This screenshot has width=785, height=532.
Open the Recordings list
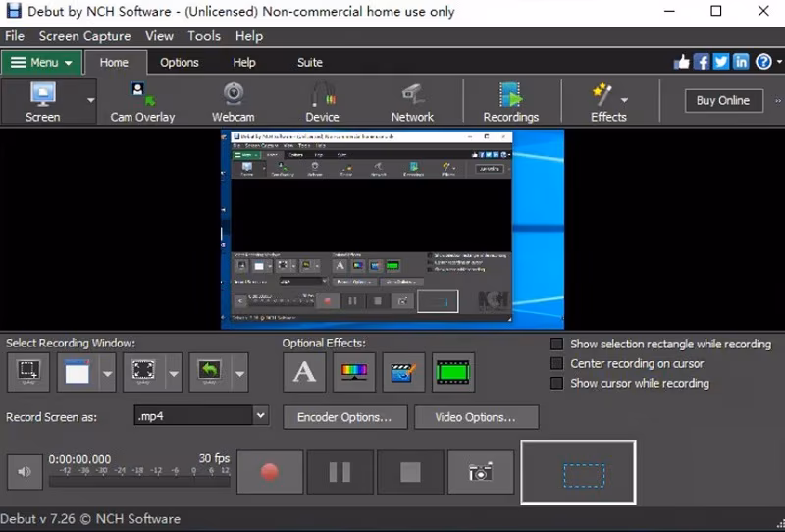click(511, 102)
